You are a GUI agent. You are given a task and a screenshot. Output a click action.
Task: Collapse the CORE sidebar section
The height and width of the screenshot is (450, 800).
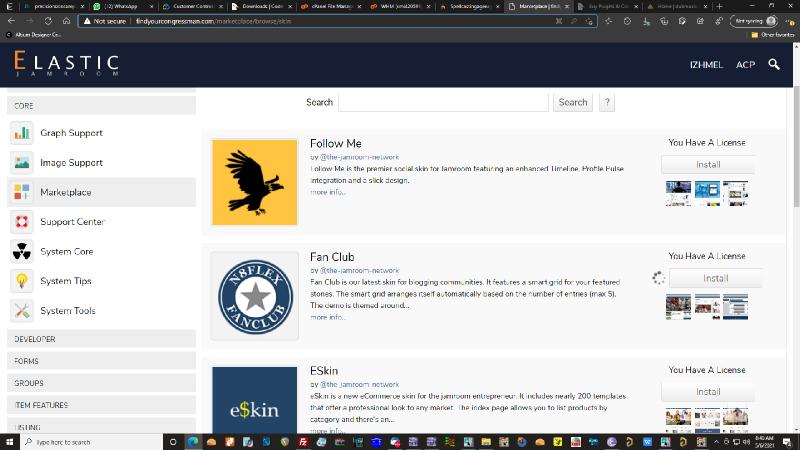pyautogui.click(x=100, y=105)
